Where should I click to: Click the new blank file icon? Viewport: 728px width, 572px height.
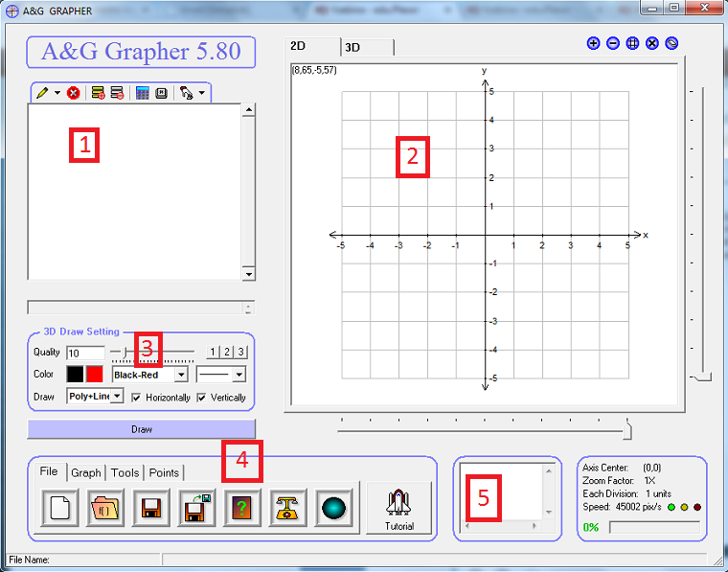[x=59, y=507]
